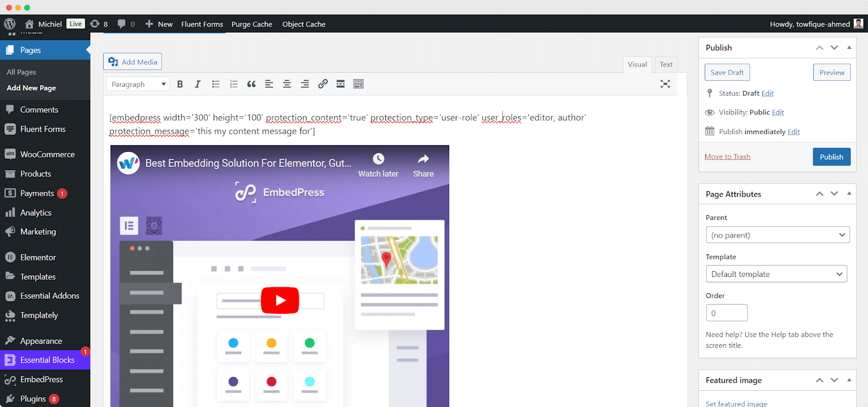Screen dimensions: 868x407
Task: Click the Order input field
Action: point(726,313)
